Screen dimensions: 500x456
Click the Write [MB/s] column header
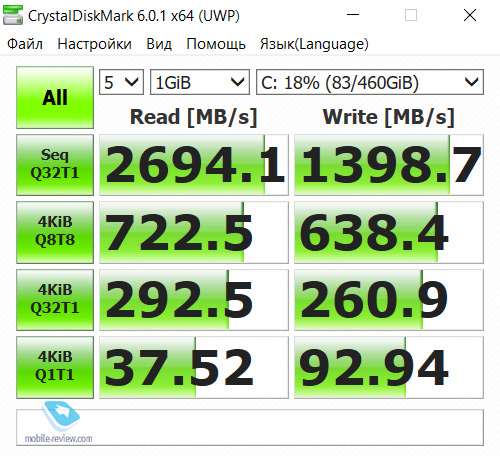point(389,117)
